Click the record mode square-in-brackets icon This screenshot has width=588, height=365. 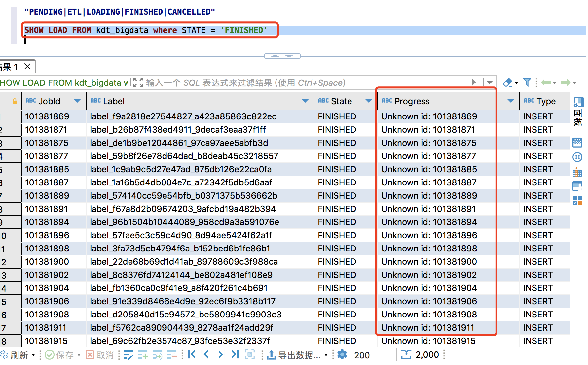pyautogui.click(x=249, y=355)
